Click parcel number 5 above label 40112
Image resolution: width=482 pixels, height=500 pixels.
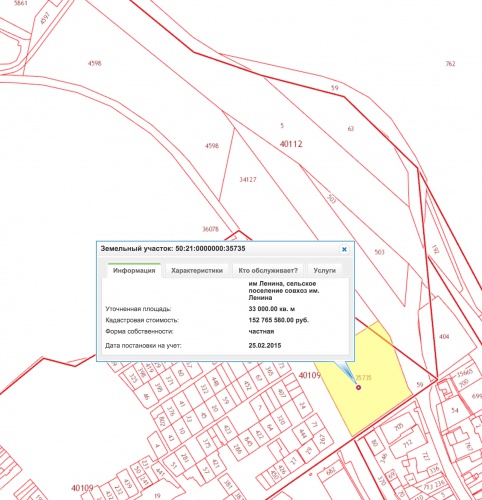coord(282,126)
